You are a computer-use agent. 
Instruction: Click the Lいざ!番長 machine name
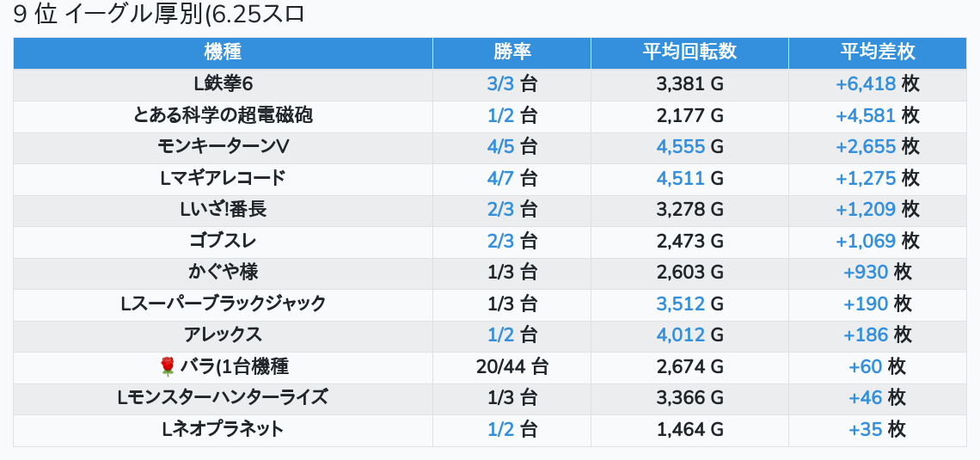(223, 210)
